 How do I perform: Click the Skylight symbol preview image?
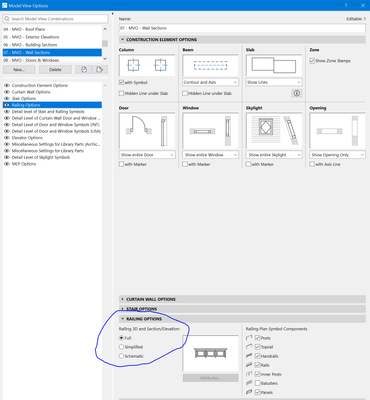(274, 131)
